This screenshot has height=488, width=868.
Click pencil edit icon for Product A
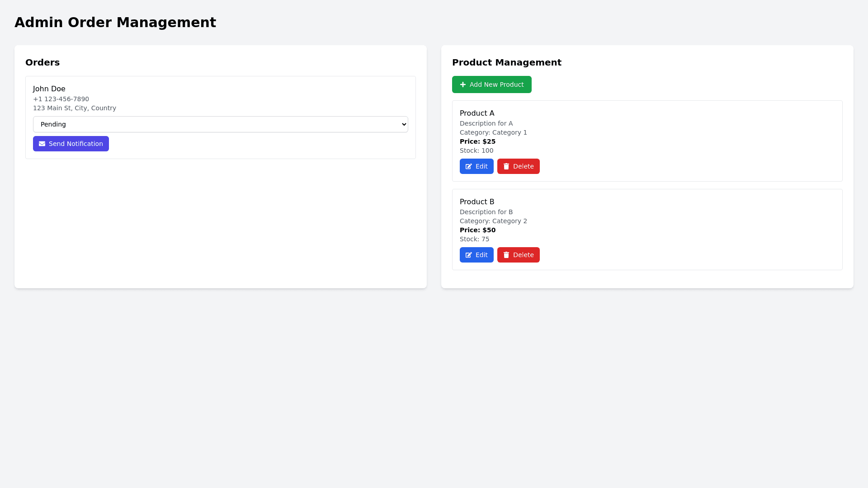click(469, 166)
